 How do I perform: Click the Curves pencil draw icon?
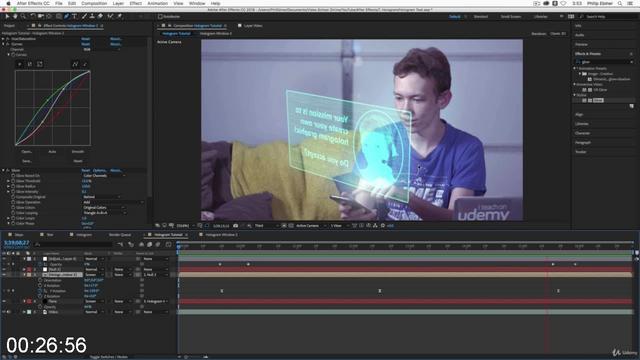(85, 64)
